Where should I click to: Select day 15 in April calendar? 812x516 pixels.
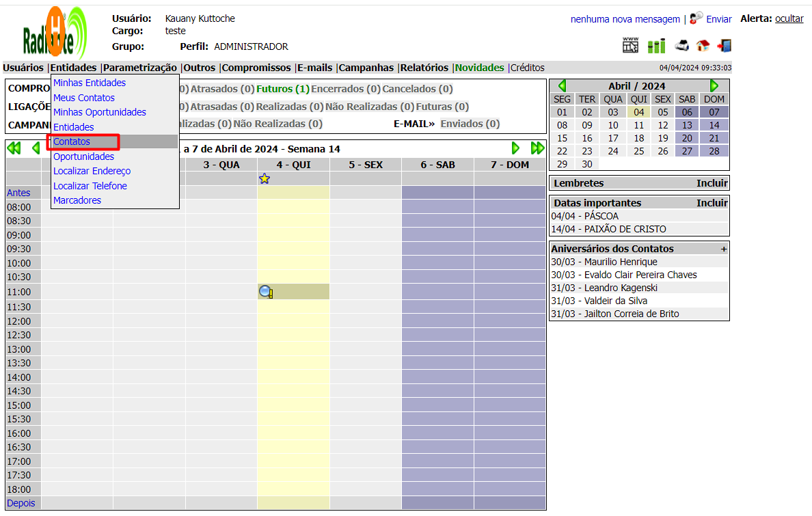pyautogui.click(x=562, y=138)
